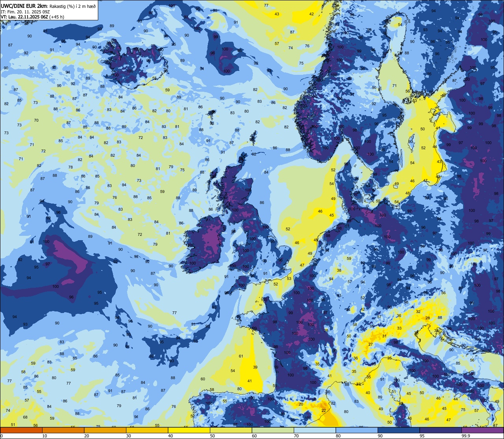The width and height of the screenshot is (504, 439).
Task: Click the humidity value '22' on the Spanish coast
Action: click(324, 410)
